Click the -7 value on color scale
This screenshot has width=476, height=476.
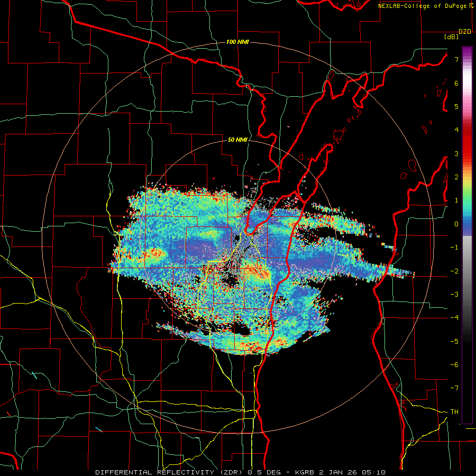pyautogui.click(x=454, y=388)
